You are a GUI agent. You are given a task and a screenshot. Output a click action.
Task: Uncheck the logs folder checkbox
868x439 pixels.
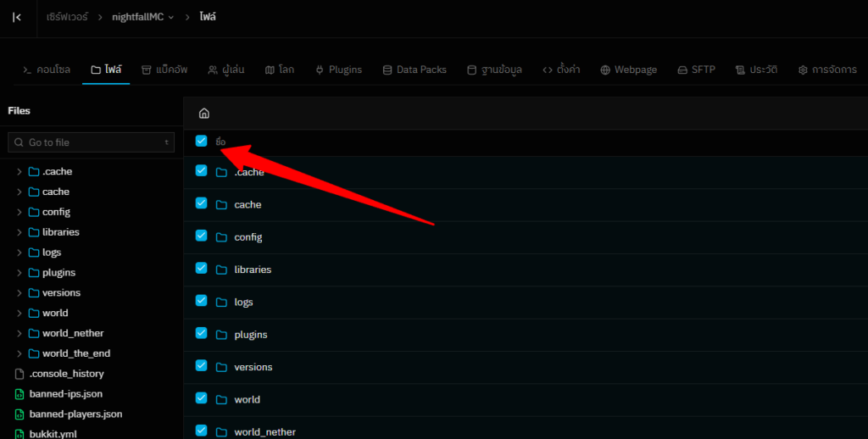tap(201, 300)
